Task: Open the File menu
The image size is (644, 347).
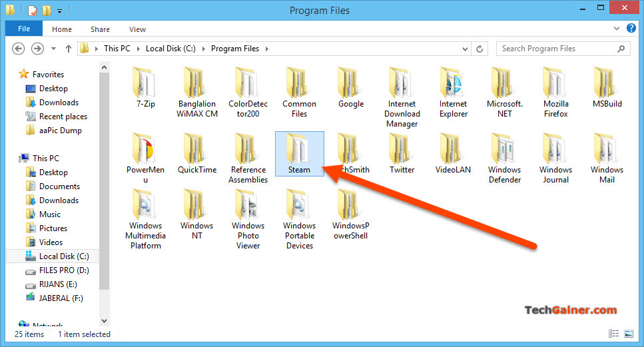Action: point(24,29)
